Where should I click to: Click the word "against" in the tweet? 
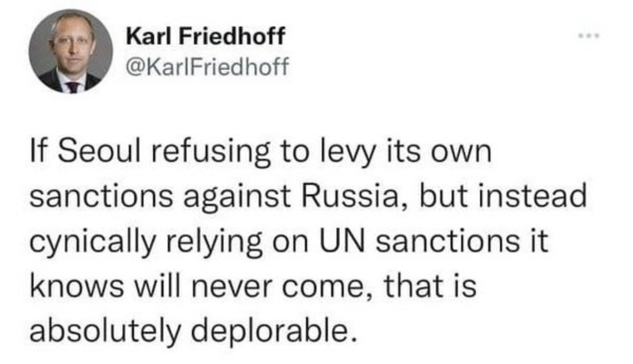pos(237,198)
